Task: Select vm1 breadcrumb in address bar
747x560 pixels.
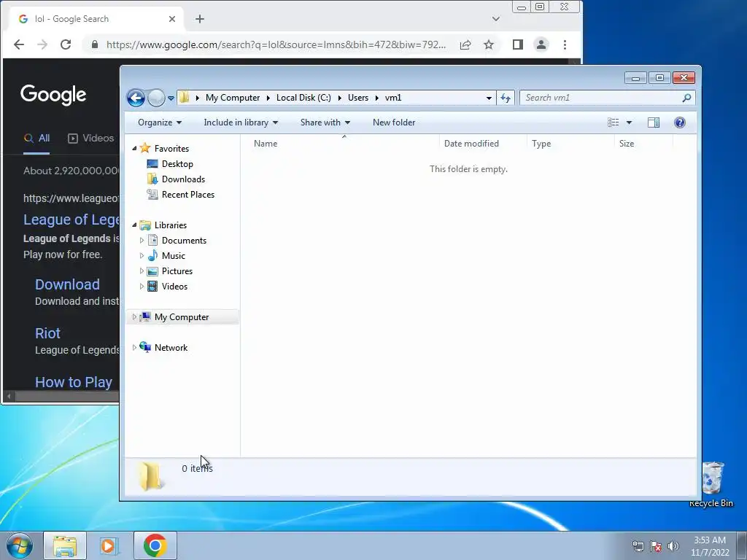Action: pos(393,98)
